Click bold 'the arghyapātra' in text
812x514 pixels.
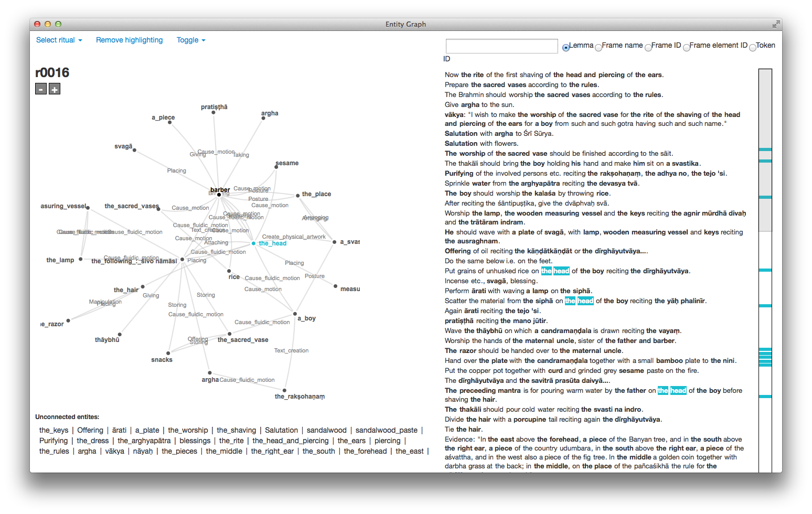[534, 184]
